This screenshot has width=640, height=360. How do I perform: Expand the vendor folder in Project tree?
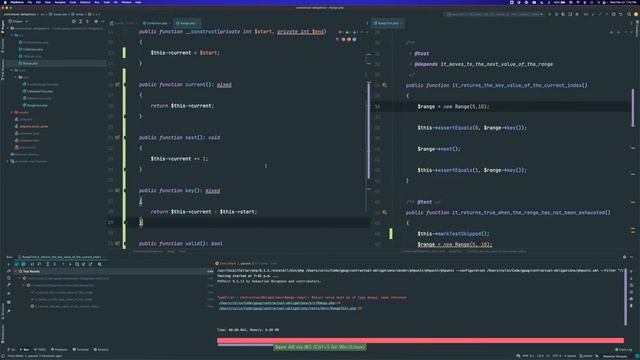click(12, 112)
